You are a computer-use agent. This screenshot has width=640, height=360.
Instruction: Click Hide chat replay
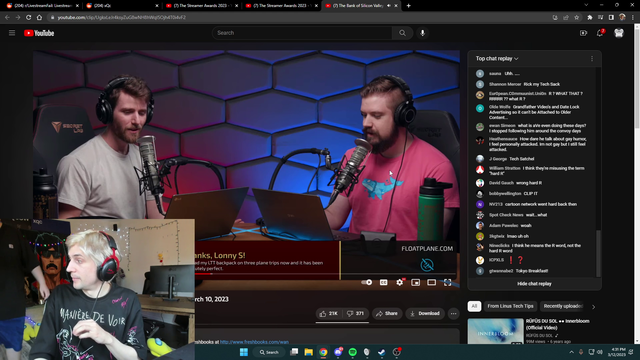[534, 284]
